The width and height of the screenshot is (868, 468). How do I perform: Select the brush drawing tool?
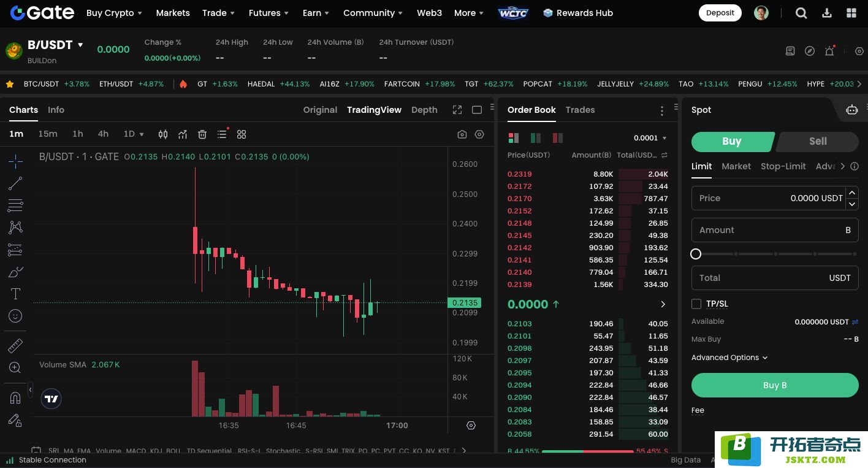point(15,272)
